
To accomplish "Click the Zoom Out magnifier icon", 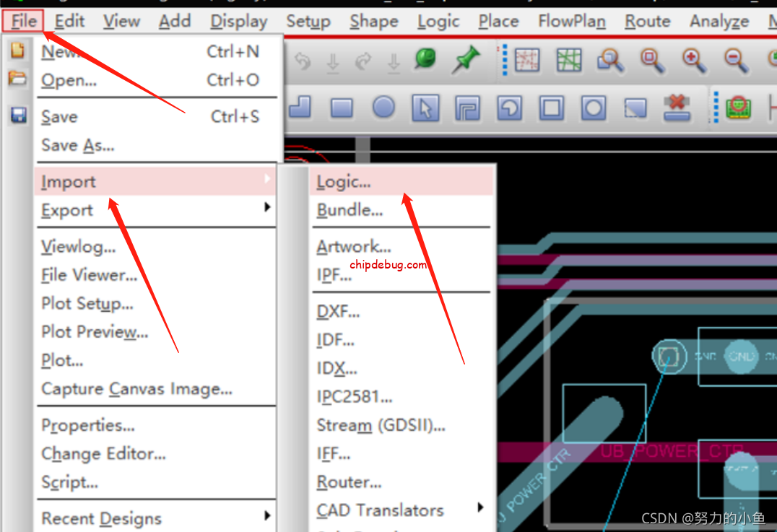I will click(736, 61).
